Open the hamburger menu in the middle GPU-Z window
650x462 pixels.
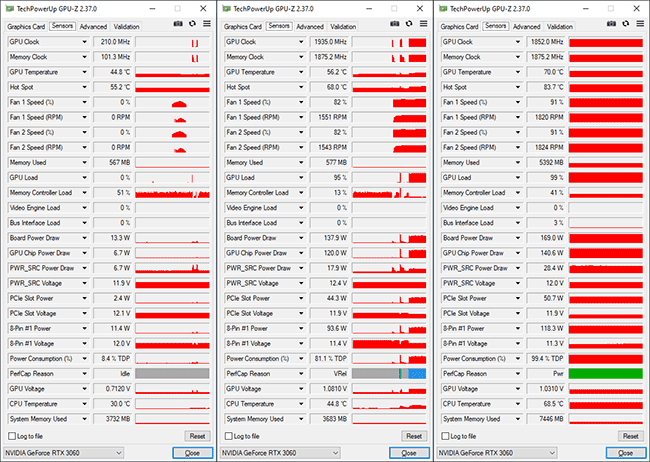[x=423, y=26]
